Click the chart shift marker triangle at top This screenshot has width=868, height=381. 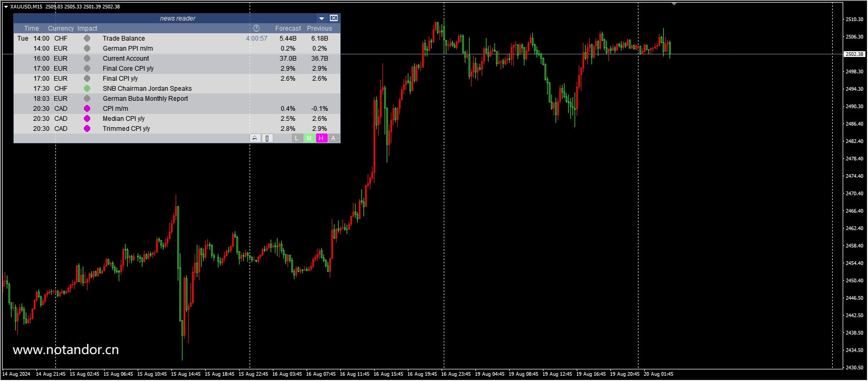pos(674,4)
